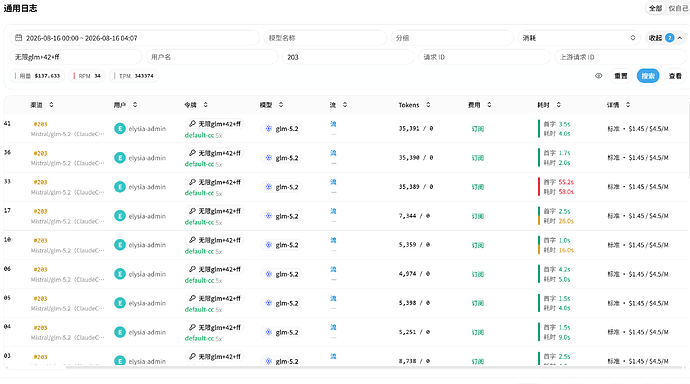This screenshot has height=384, width=690.
Task: Sort by 费用 column arrows
Action: (x=489, y=105)
